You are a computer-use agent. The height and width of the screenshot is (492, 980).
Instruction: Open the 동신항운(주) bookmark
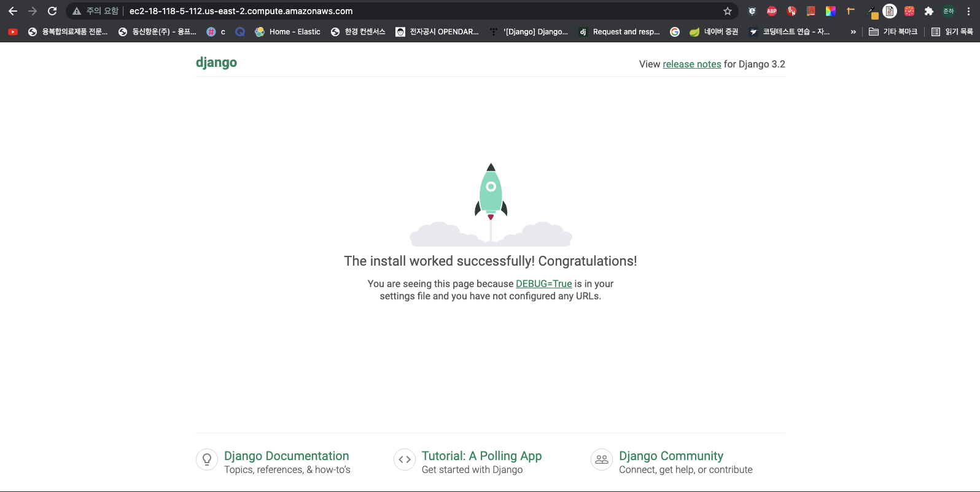tap(157, 32)
